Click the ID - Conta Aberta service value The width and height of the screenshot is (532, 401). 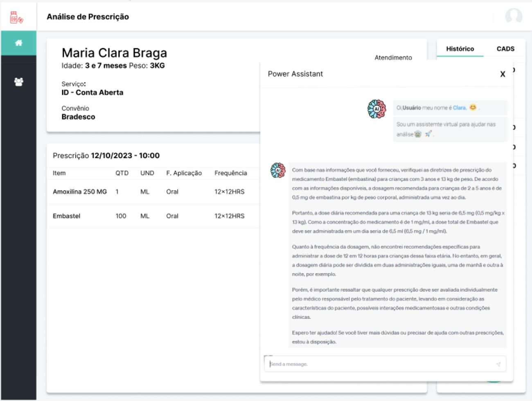point(92,92)
